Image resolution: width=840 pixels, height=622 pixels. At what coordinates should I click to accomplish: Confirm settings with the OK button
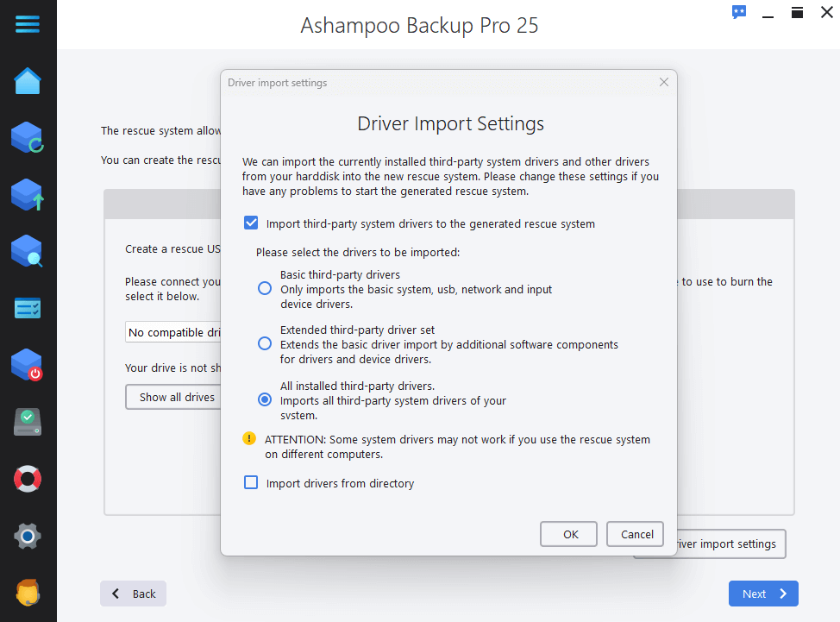568,533
